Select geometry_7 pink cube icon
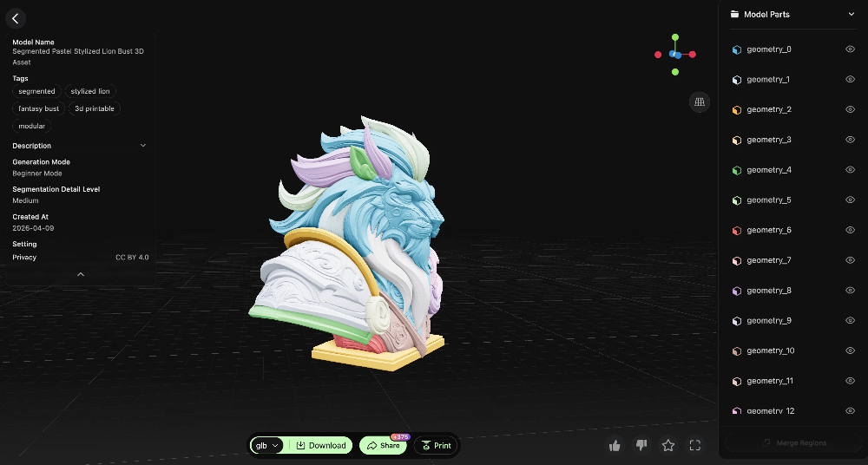Viewport: 868px width, 465px height. pyautogui.click(x=737, y=261)
